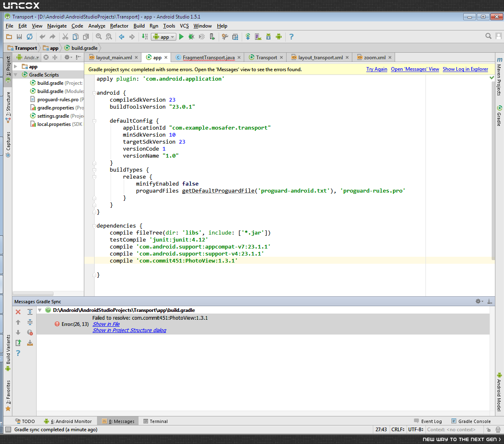Open the SDK Manager icon
Screen dimensions: 504x444
coord(268,37)
